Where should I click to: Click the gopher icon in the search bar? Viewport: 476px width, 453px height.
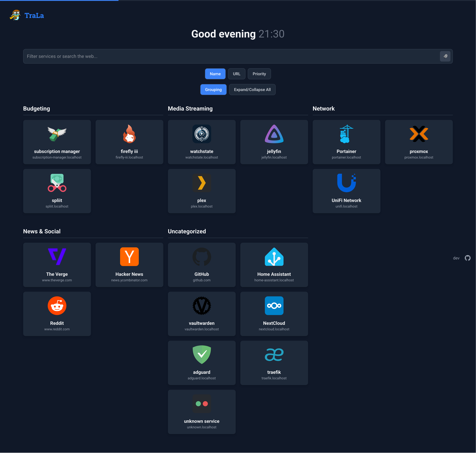click(x=445, y=56)
